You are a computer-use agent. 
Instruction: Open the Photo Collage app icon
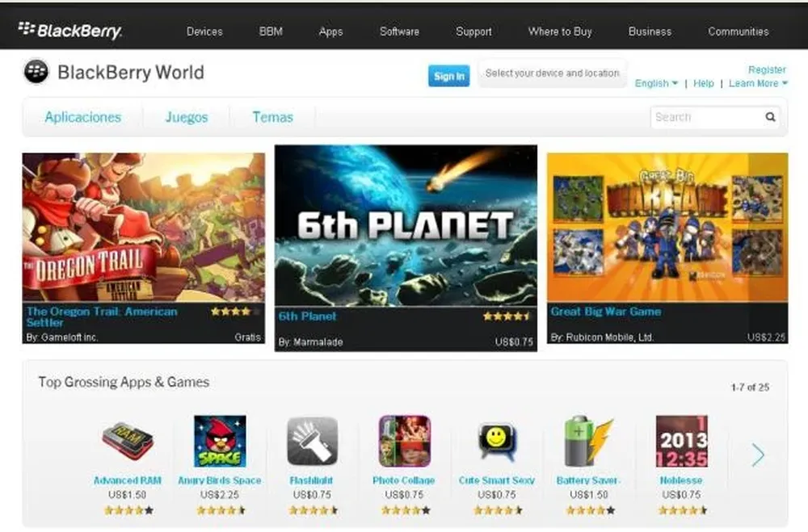405,442
